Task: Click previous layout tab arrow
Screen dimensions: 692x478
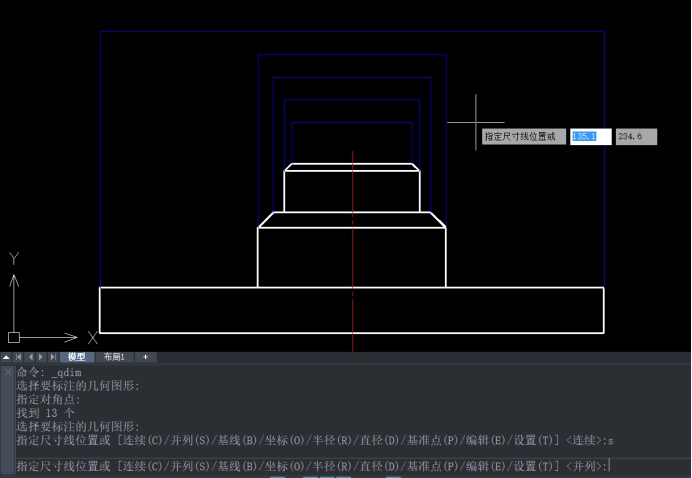Action: coord(29,357)
